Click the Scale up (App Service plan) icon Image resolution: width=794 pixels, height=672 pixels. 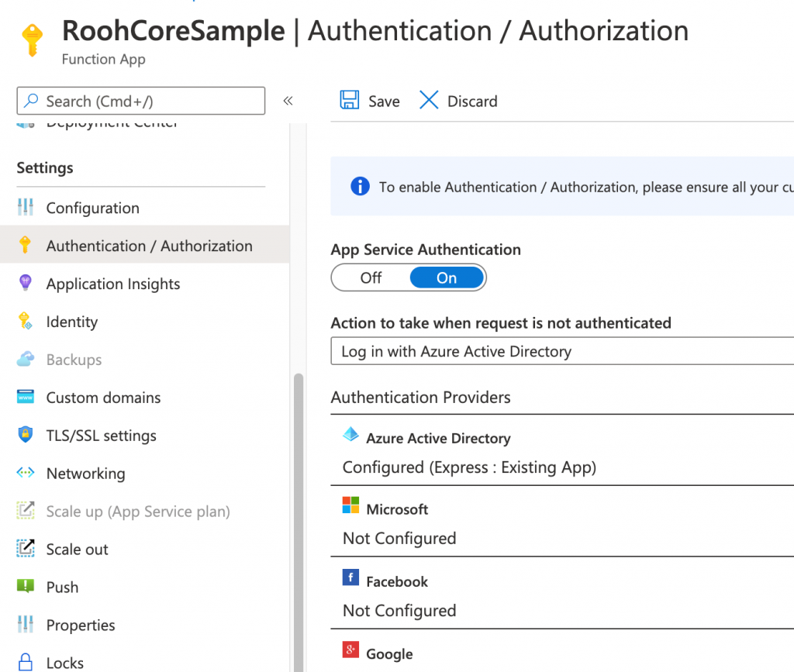[x=26, y=511]
